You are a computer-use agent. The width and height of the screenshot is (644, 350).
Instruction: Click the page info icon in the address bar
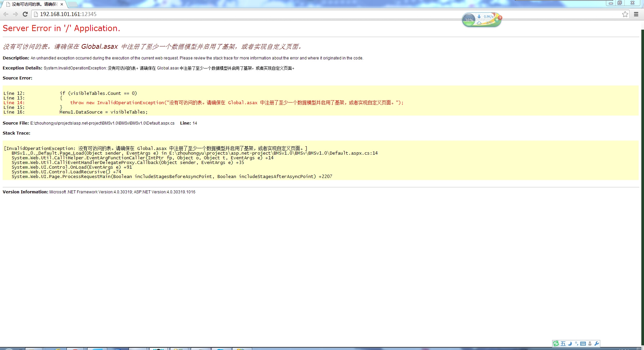pos(36,14)
